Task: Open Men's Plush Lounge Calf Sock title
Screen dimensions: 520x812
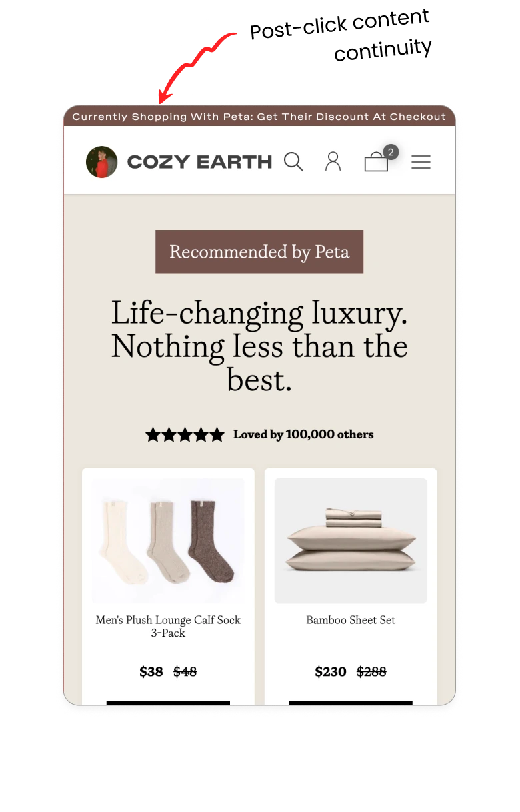Action: click(168, 626)
